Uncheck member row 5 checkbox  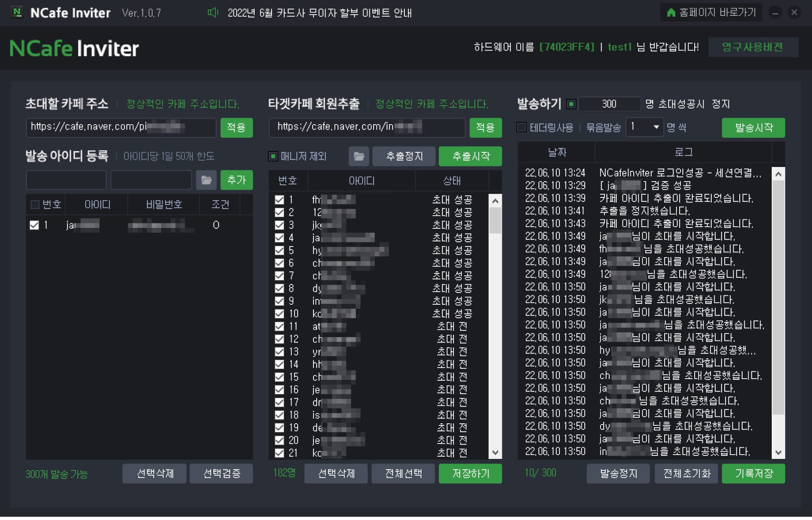pos(279,250)
